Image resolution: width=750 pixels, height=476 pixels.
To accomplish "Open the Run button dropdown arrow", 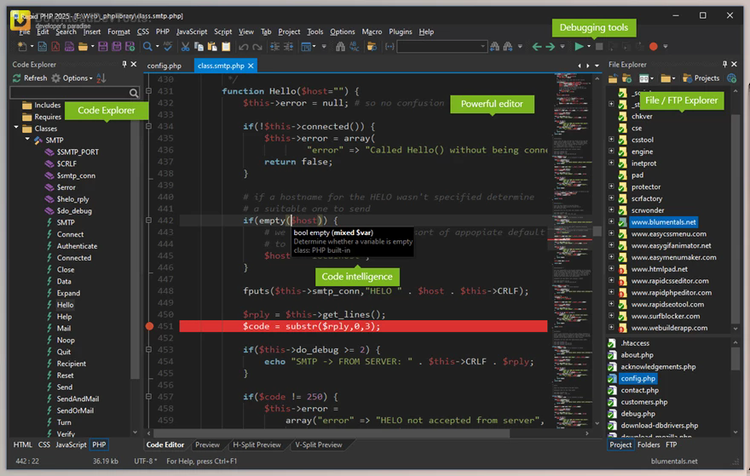I will coord(589,46).
